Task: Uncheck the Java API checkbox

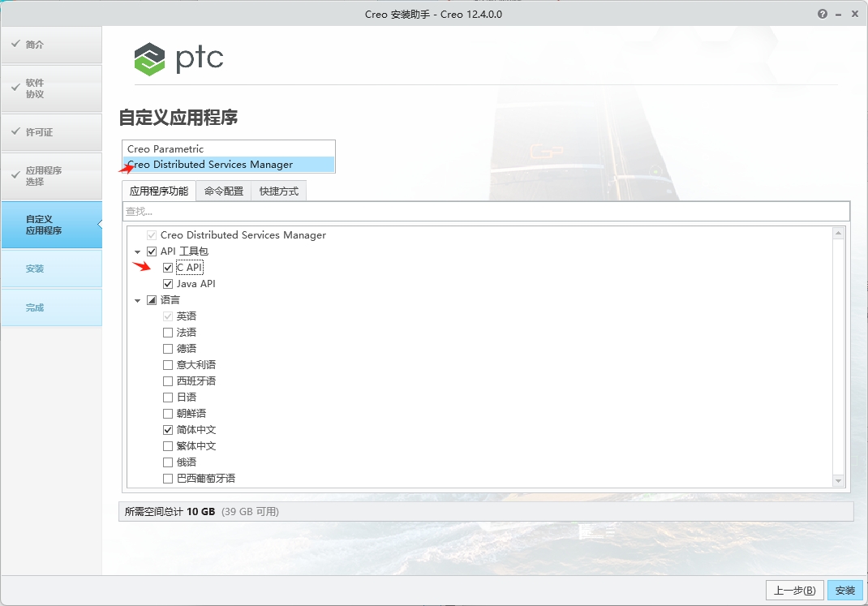Action: coord(168,284)
